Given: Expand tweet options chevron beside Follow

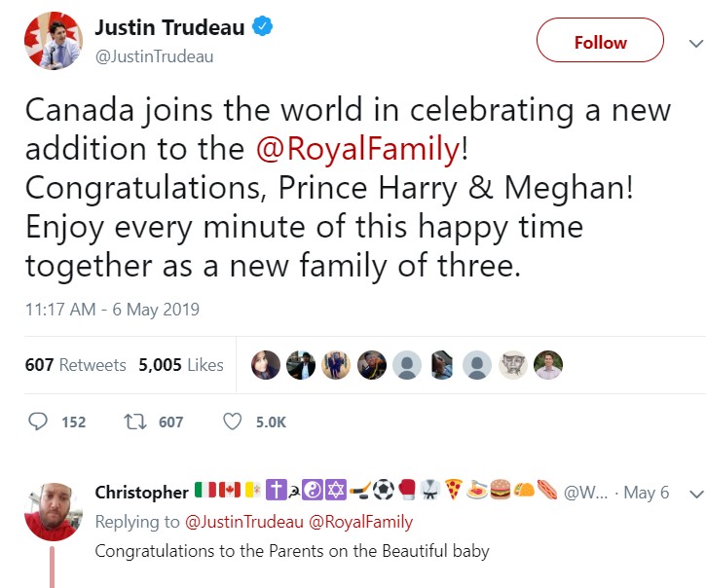Looking at the screenshot, I should (694, 43).
